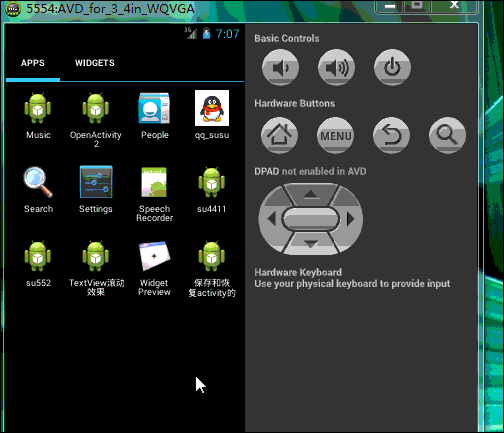Click the hardware MENU button
504x433 pixels.
click(x=336, y=135)
